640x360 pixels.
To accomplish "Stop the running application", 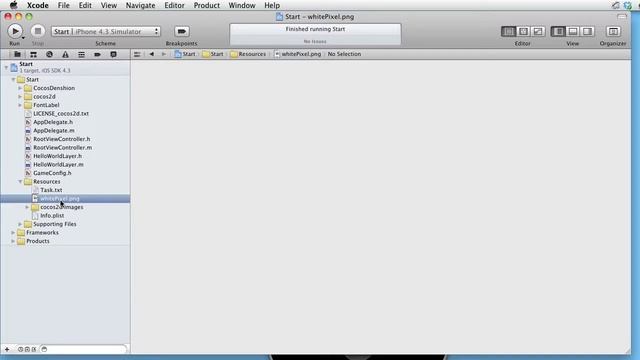I will tap(38, 31).
